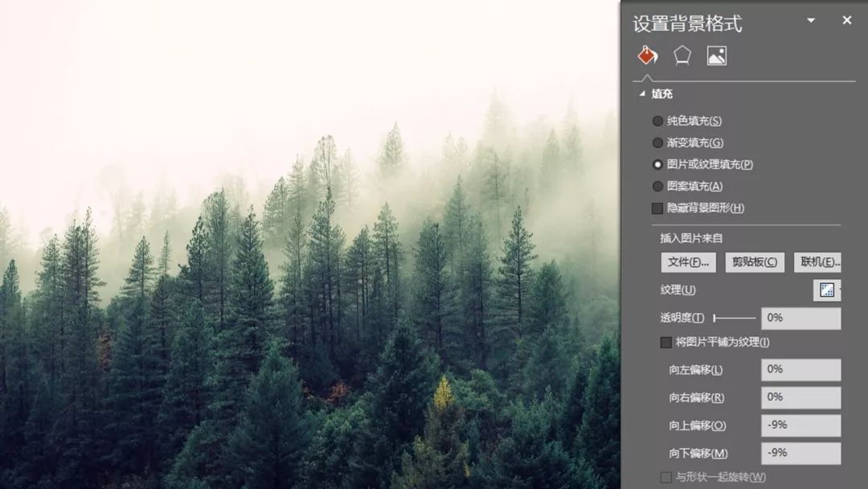Click the 透明度 percentage field

click(801, 318)
